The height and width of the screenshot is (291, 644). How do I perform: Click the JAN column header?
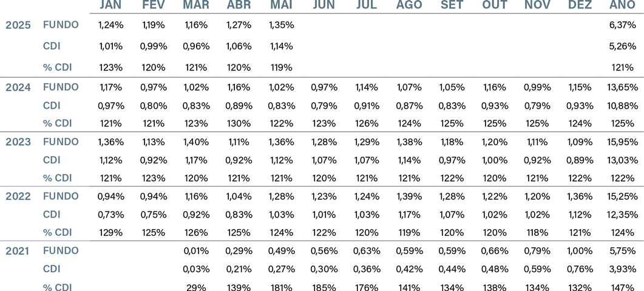(111, 4)
